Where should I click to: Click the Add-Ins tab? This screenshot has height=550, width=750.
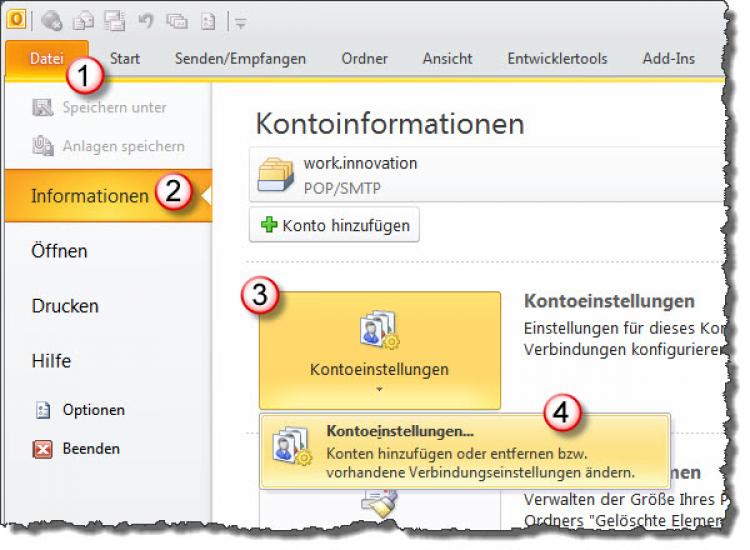point(668,58)
